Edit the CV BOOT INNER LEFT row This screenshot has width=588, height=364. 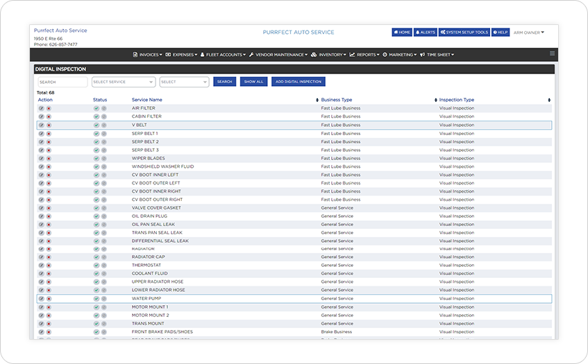tap(41, 175)
